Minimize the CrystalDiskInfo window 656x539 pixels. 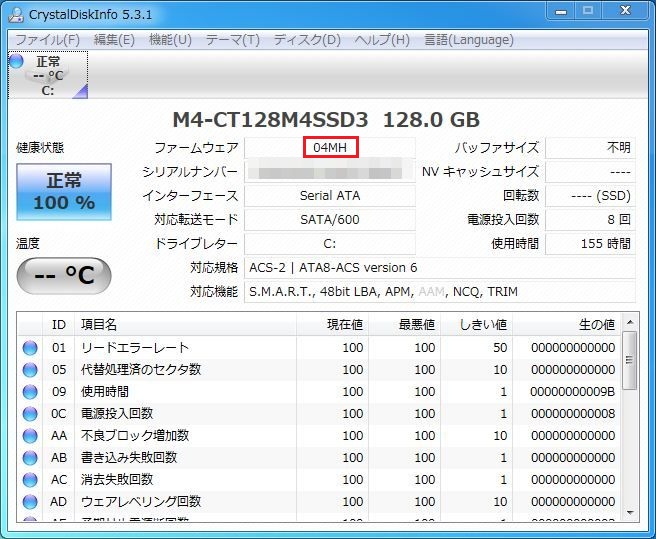coord(561,12)
